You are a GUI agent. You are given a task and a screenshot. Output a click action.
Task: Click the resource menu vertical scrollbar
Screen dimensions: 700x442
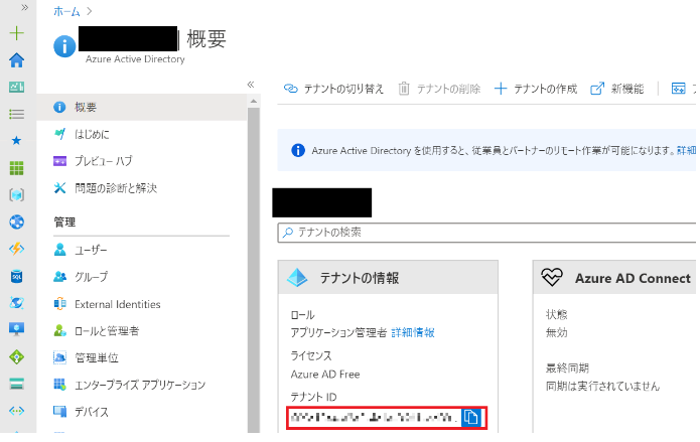coord(254,270)
